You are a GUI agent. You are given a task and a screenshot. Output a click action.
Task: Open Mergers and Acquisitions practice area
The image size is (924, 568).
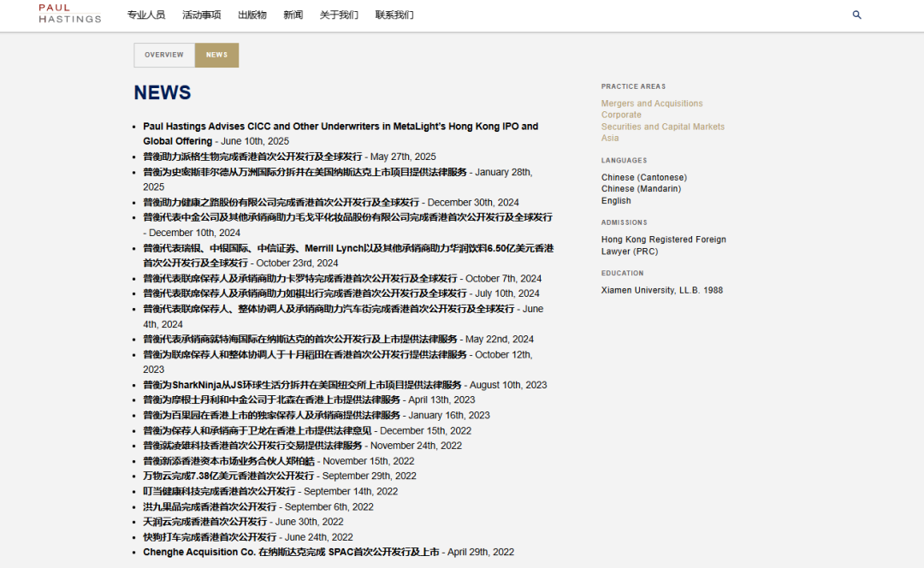652,104
